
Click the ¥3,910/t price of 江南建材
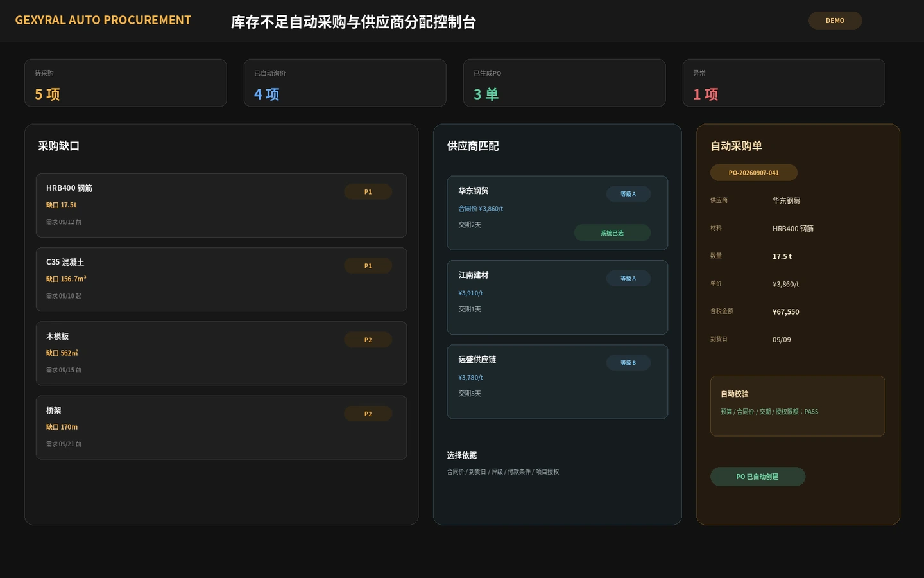(x=471, y=293)
